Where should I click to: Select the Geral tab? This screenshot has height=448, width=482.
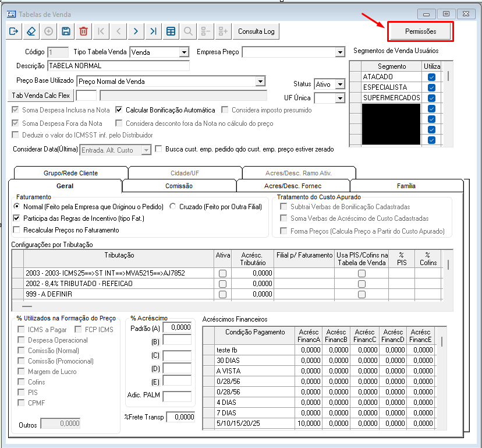click(65, 186)
